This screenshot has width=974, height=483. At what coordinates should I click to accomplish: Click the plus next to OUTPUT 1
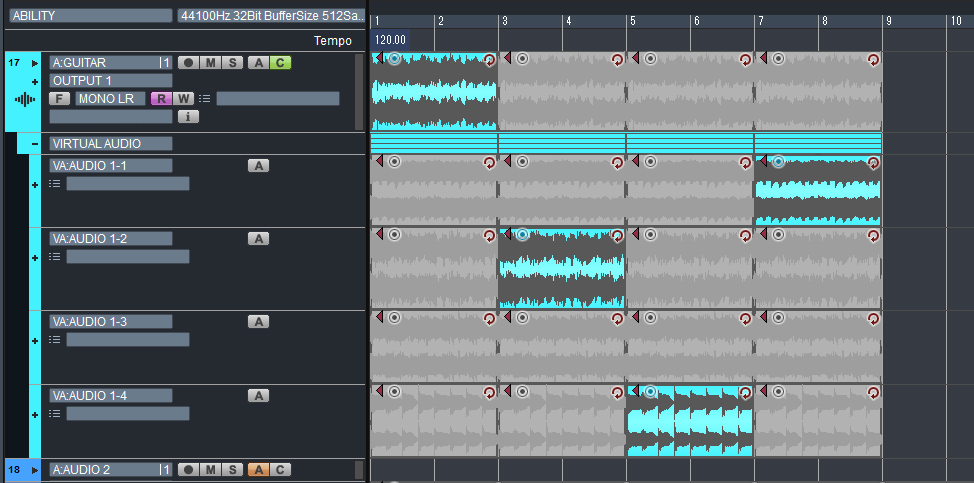coord(35,81)
